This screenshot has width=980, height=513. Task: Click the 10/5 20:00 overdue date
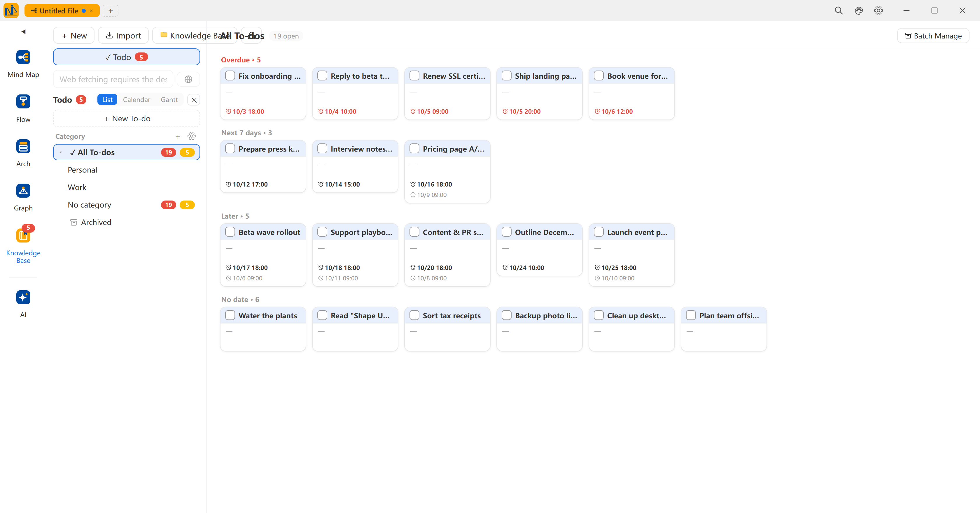525,111
